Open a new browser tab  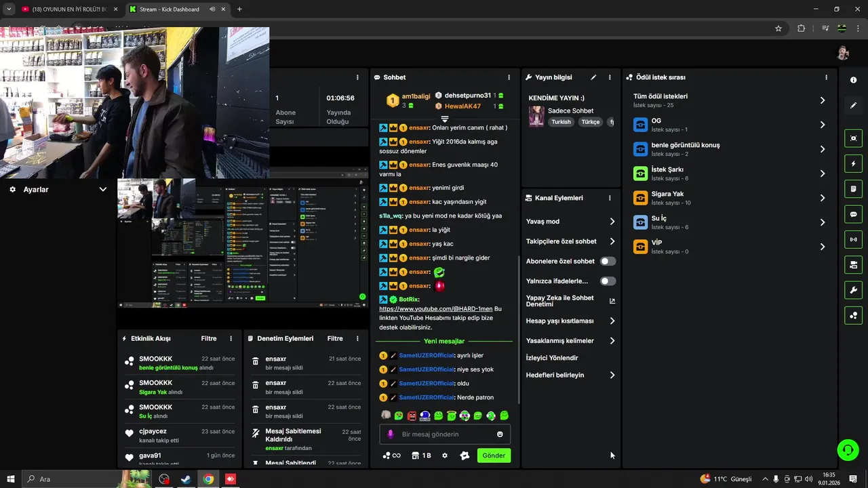[239, 9]
